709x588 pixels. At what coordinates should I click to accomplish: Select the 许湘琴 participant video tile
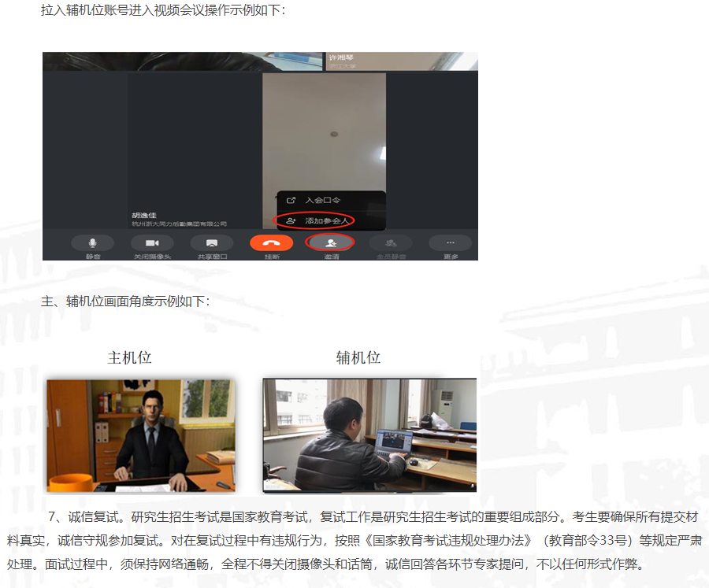[401, 61]
